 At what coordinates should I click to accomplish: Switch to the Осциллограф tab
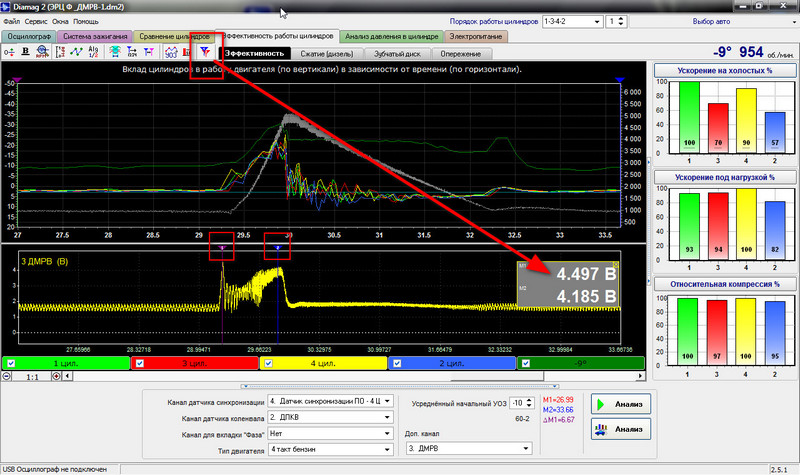click(29, 36)
